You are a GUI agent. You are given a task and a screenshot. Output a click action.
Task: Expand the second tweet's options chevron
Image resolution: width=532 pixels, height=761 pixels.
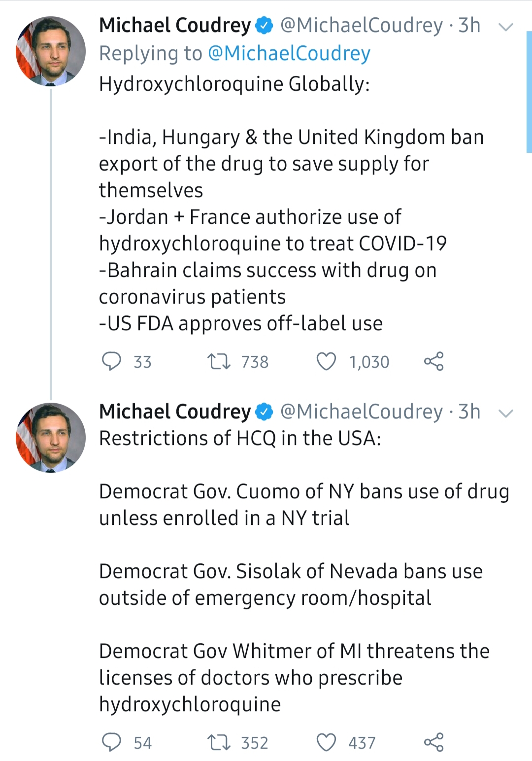(x=506, y=413)
